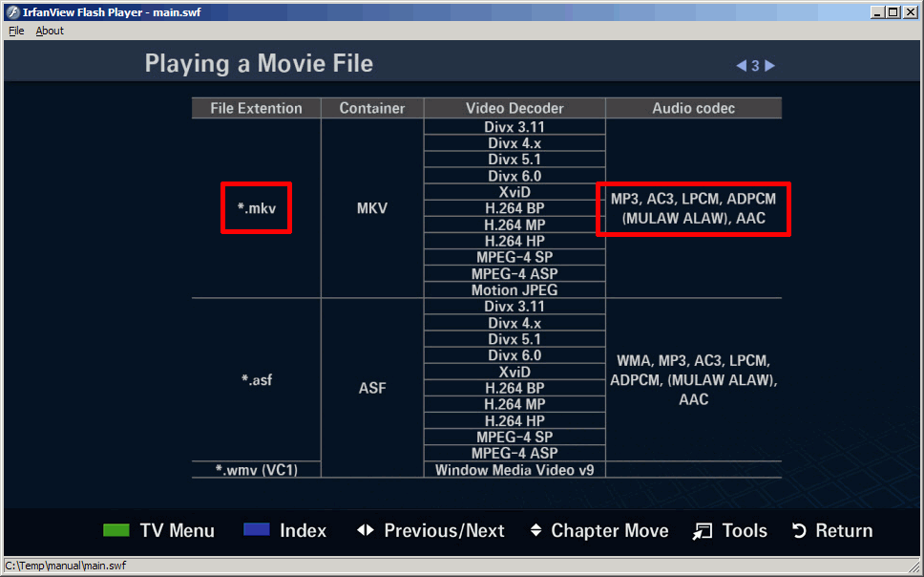The width and height of the screenshot is (924, 577).
Task: Click the IrfanView Flash Player title bar icon
Action: (x=13, y=11)
